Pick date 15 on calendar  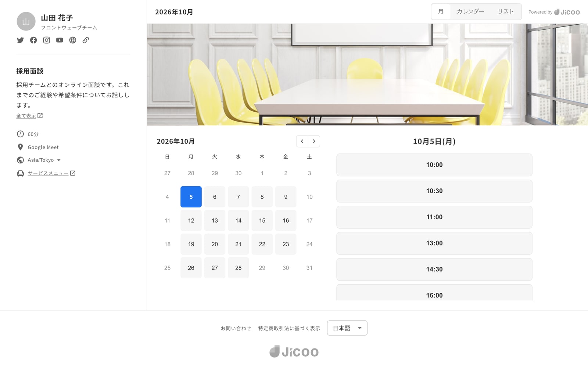[262, 220]
